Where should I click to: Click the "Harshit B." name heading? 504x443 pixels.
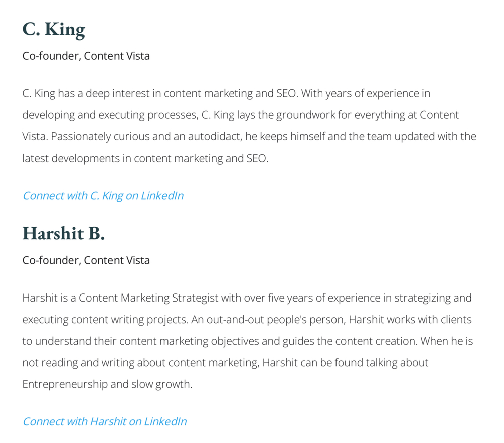tap(63, 233)
